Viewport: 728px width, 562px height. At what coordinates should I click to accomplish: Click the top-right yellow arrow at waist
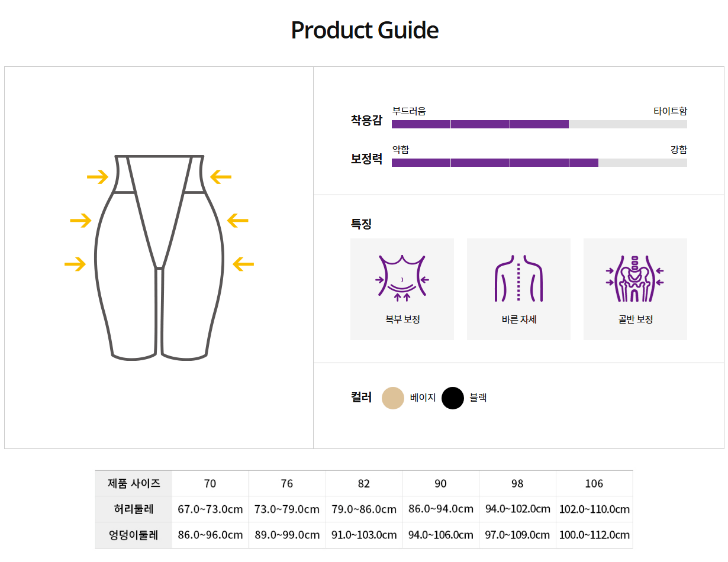[221, 176]
